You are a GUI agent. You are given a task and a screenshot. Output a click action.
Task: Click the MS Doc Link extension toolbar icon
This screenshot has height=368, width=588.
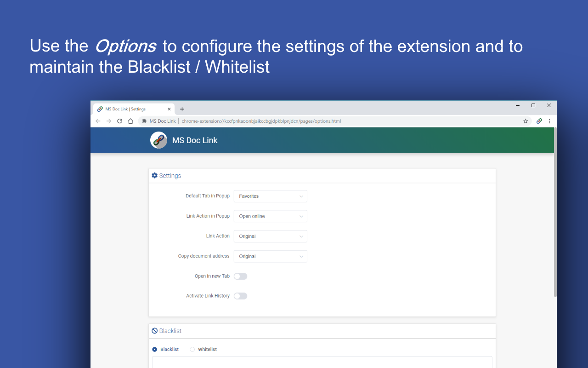click(539, 121)
